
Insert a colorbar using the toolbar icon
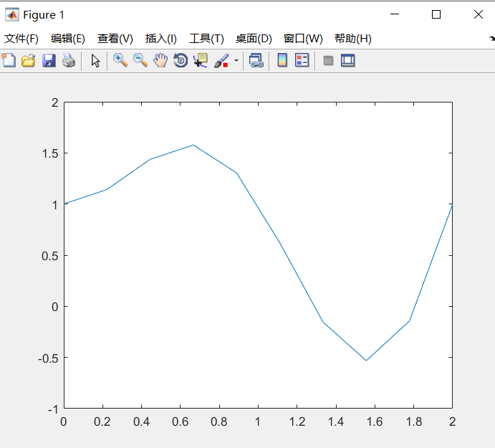(282, 60)
